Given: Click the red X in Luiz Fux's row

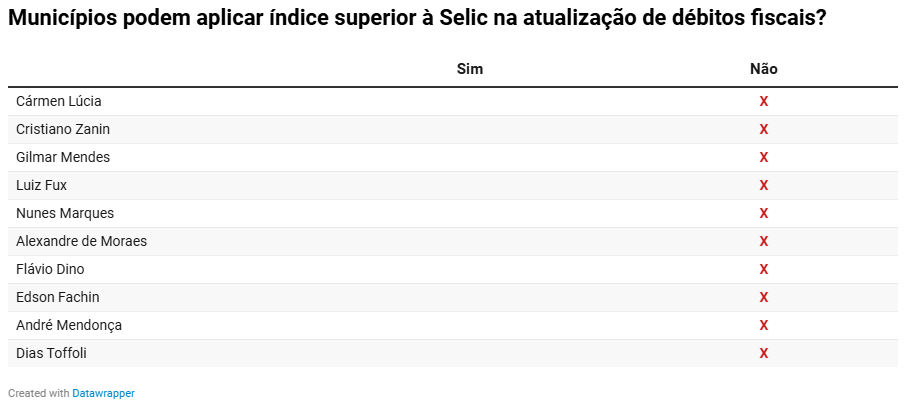Looking at the screenshot, I should pyautogui.click(x=764, y=185).
